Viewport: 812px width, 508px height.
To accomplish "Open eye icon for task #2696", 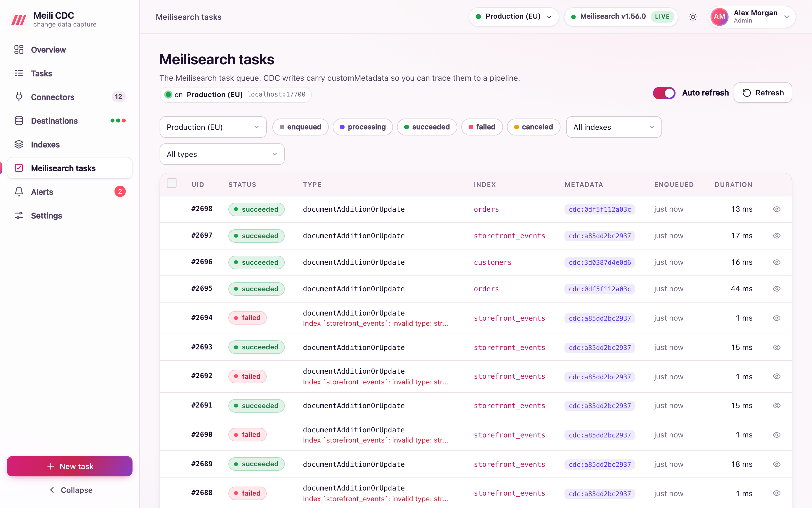I will tap(776, 262).
